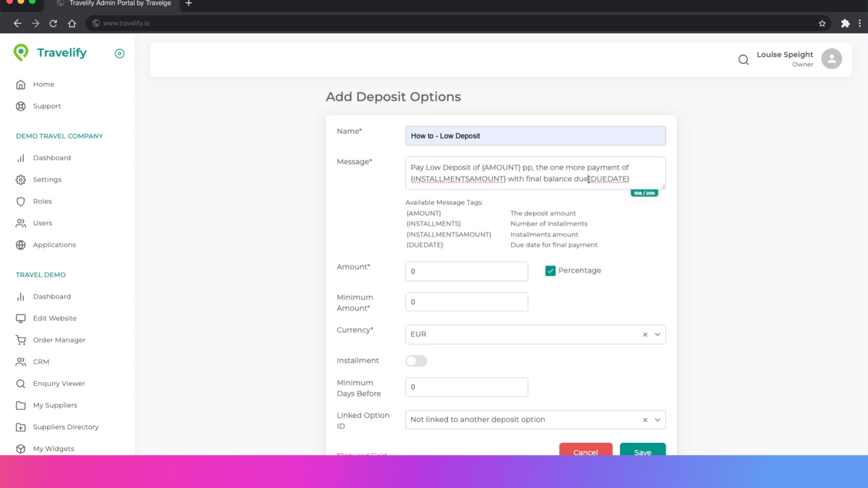Click the search magnifier icon in header

click(x=743, y=60)
